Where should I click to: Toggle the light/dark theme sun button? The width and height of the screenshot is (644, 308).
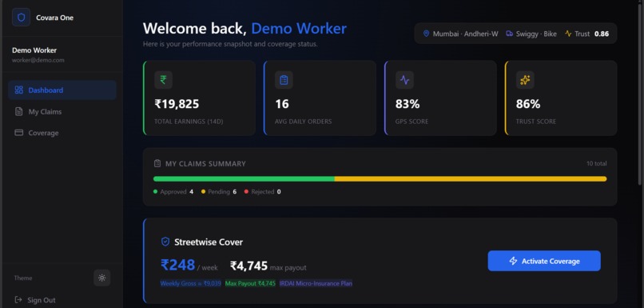101,278
